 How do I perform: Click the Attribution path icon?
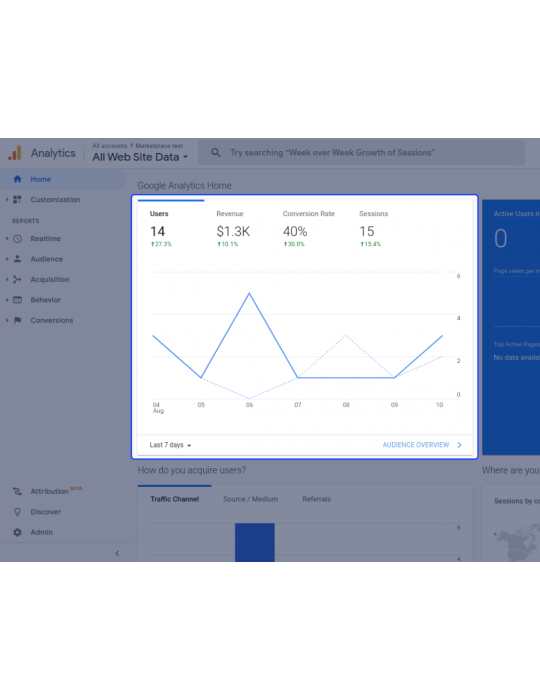point(17,491)
